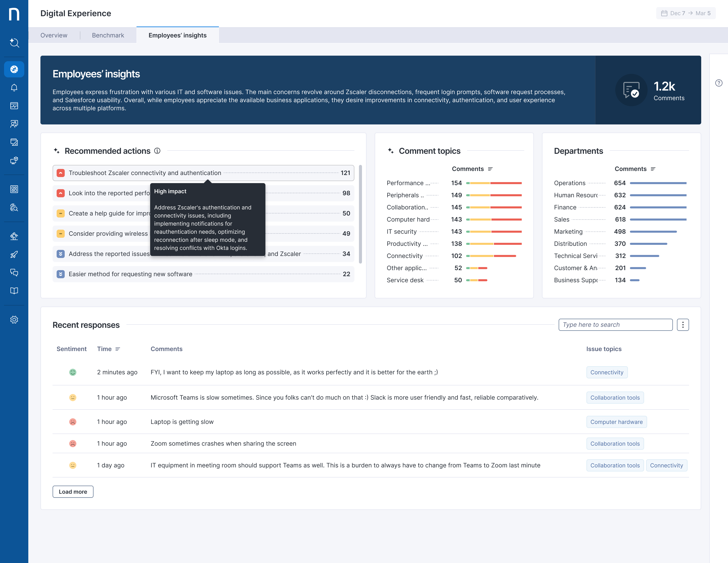Click the search sparkle icon in sidebar
The image size is (728, 563).
14,43
